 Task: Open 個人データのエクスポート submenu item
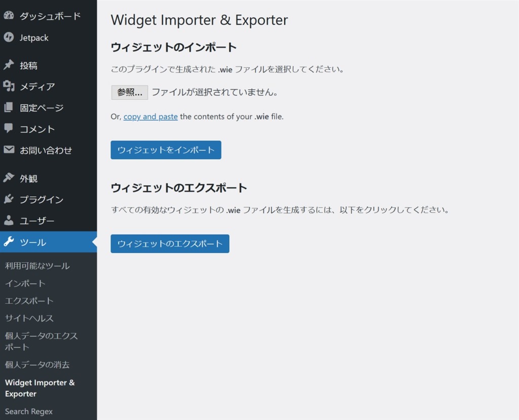coord(41,341)
